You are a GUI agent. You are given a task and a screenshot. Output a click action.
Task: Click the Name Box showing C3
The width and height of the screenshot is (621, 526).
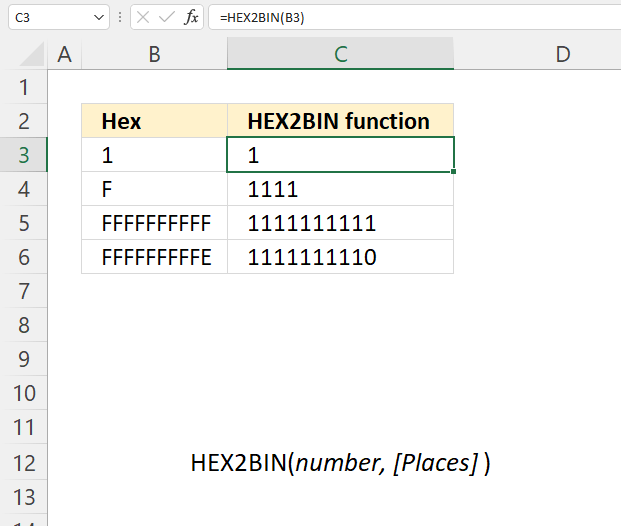click(x=59, y=17)
